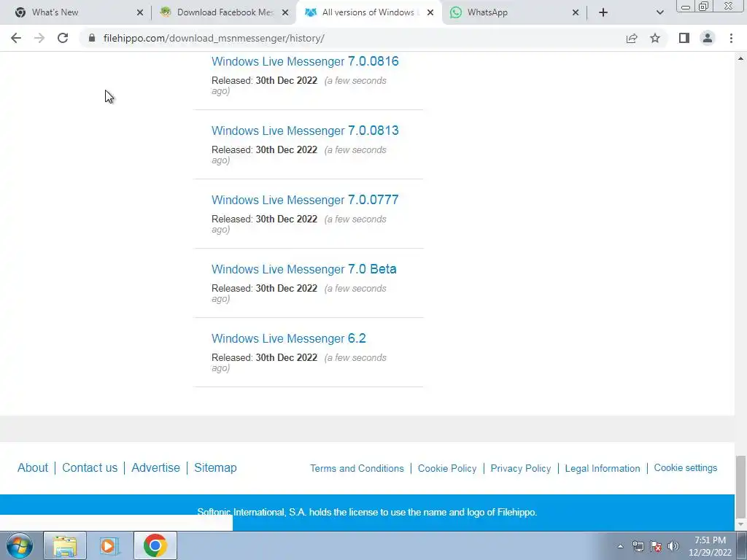Open Windows Live Messenger 7.0.0813 link
The image size is (747, 560).
point(305,131)
